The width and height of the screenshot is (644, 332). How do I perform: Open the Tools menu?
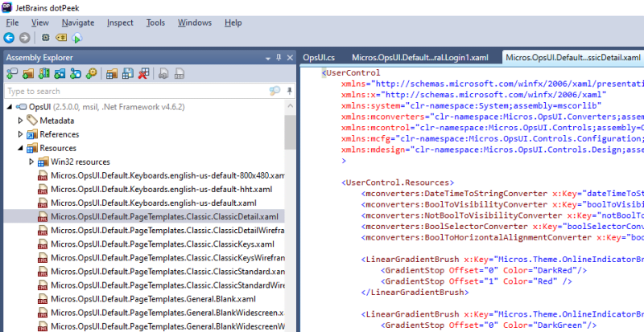pos(155,23)
